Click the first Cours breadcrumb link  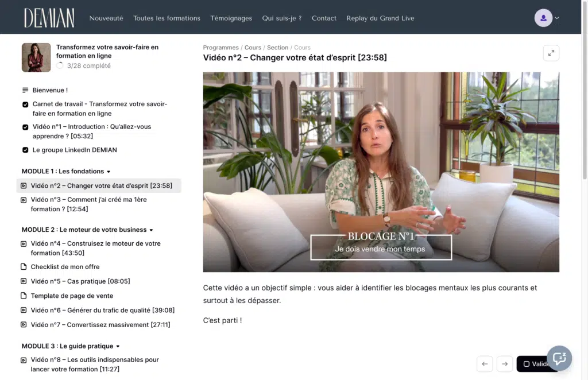click(253, 48)
